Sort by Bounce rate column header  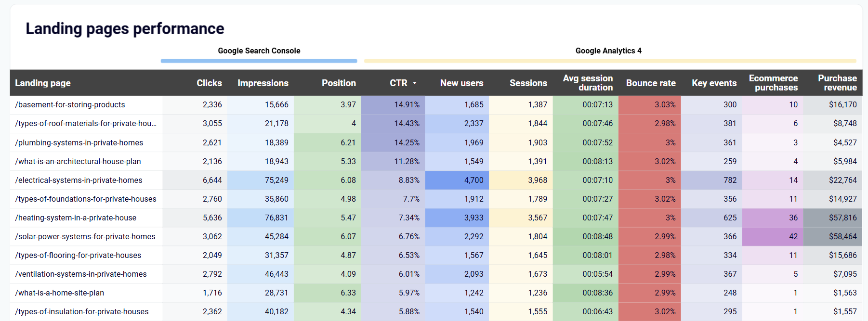pyautogui.click(x=650, y=83)
